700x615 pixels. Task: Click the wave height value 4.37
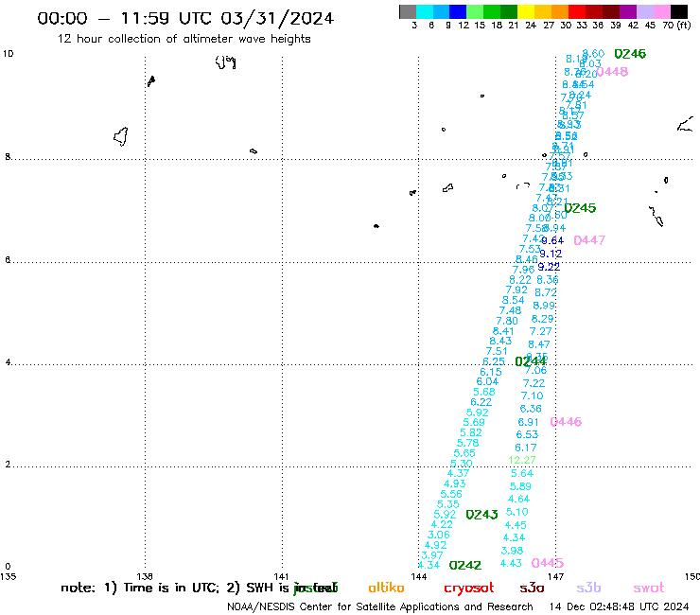tap(458, 473)
